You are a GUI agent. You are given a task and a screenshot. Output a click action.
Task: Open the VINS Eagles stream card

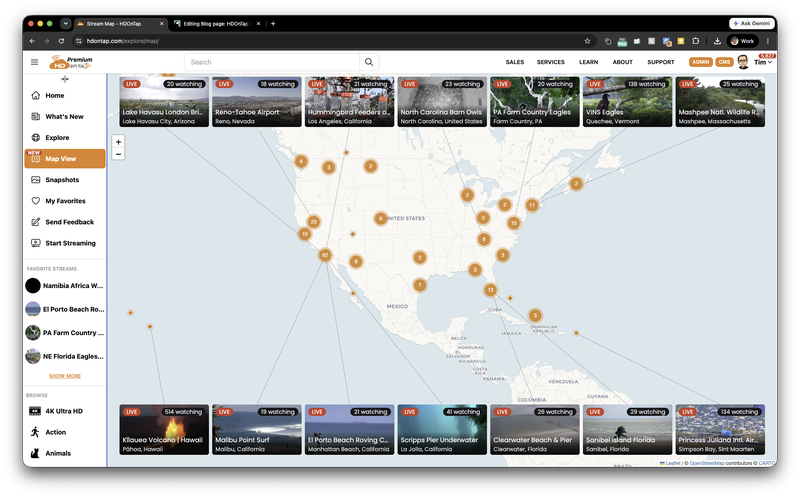tap(628, 102)
